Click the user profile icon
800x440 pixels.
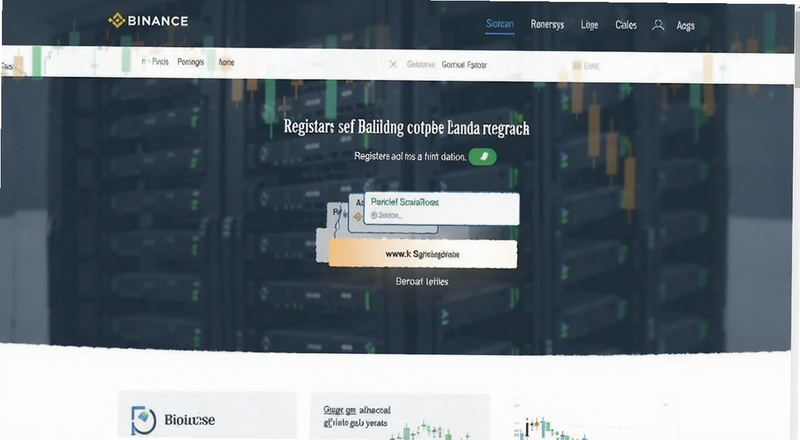(x=658, y=25)
